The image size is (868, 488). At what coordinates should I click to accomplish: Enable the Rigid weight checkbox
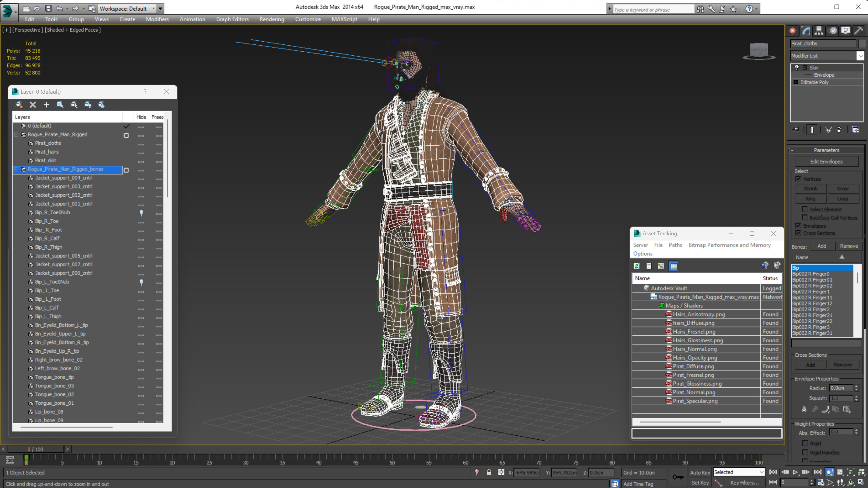(x=805, y=443)
